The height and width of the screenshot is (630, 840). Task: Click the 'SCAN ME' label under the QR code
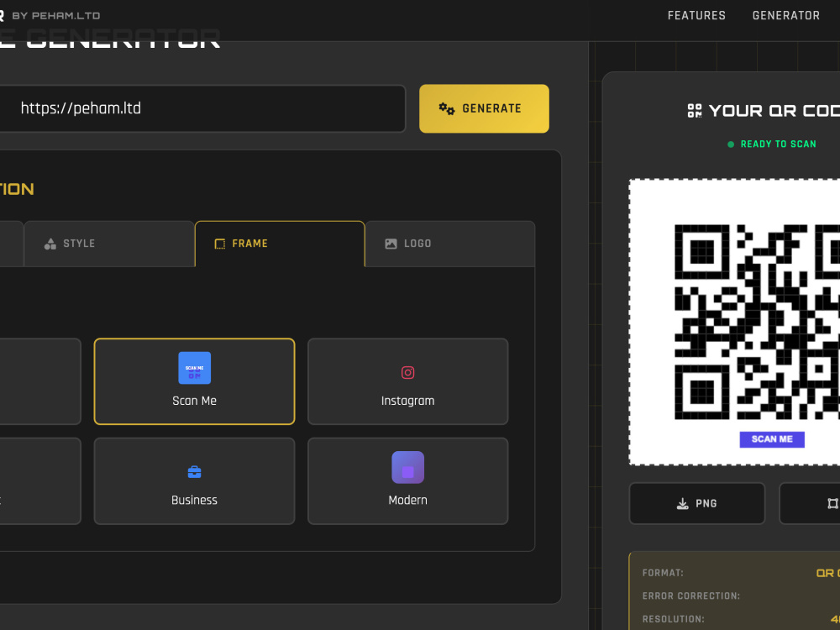pyautogui.click(x=772, y=439)
